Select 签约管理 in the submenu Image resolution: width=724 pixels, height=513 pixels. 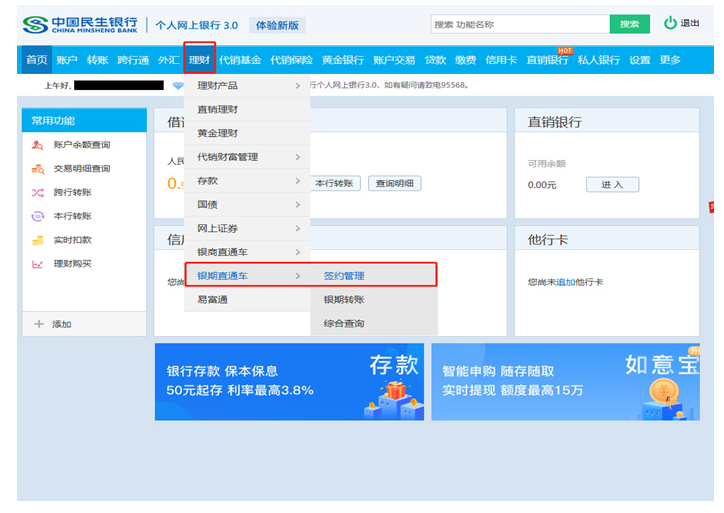tap(343, 275)
